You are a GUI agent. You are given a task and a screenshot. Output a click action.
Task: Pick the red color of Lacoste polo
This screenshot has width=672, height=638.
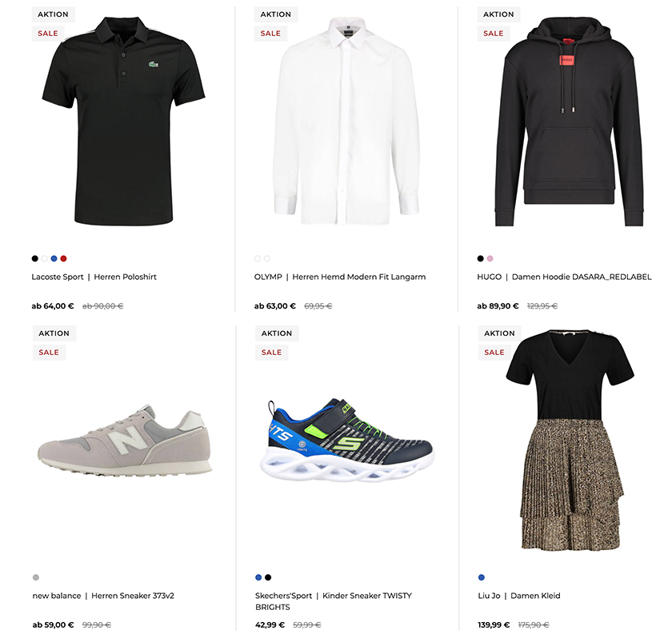pos(63,258)
